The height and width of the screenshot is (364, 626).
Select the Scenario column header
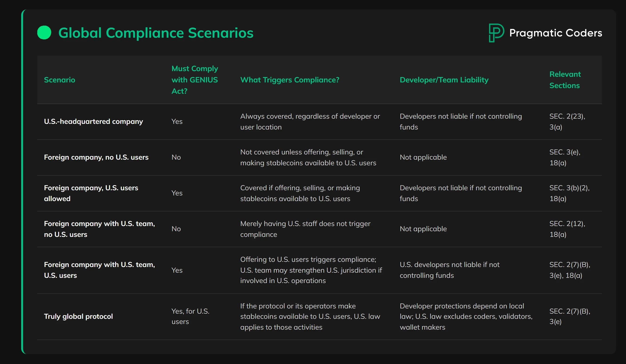point(60,80)
